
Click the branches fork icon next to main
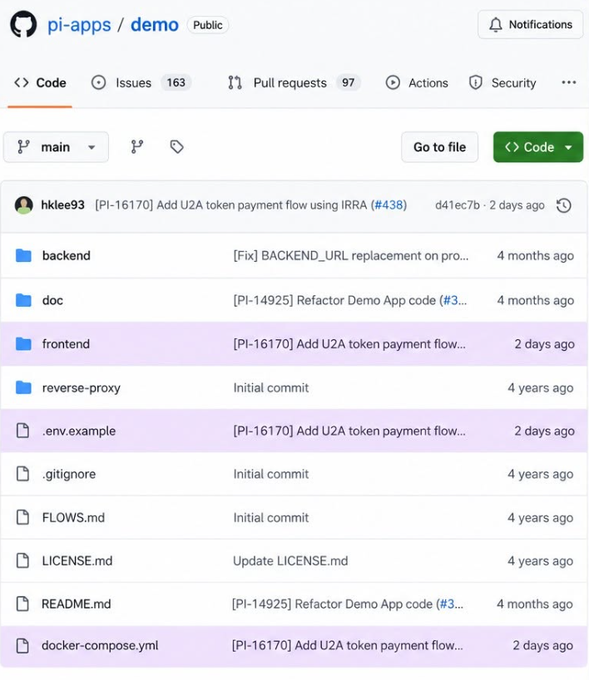tap(137, 147)
